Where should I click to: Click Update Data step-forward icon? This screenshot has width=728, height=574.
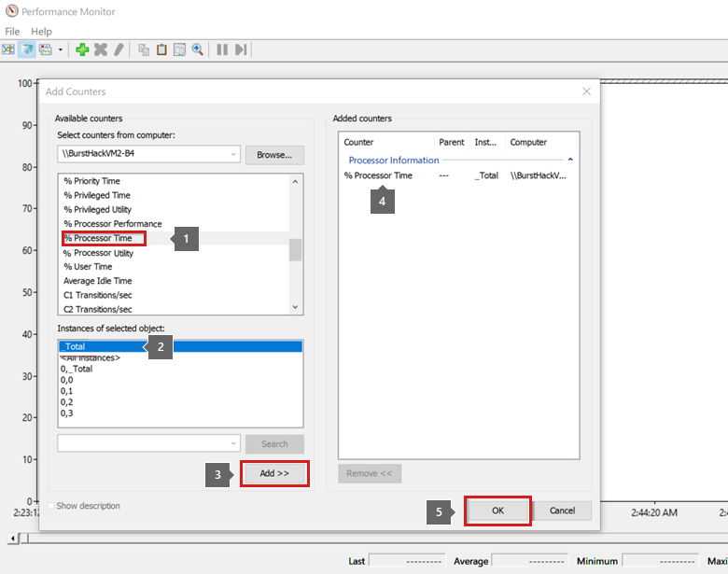click(x=241, y=49)
